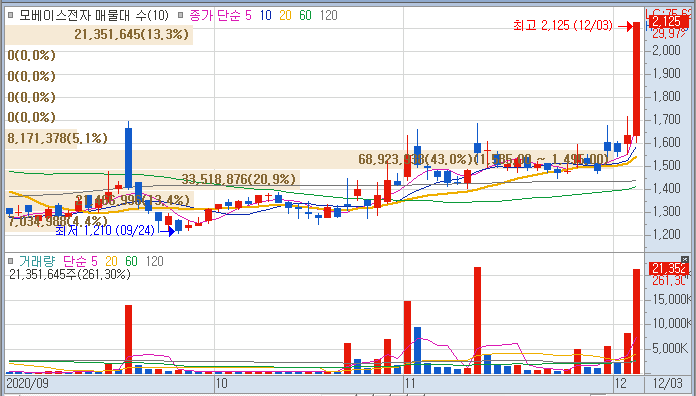Image resolution: width=696 pixels, height=396 pixels.
Task: Select the 모베이스전자 매물대 수(10) indicator label
Action: tap(94, 16)
